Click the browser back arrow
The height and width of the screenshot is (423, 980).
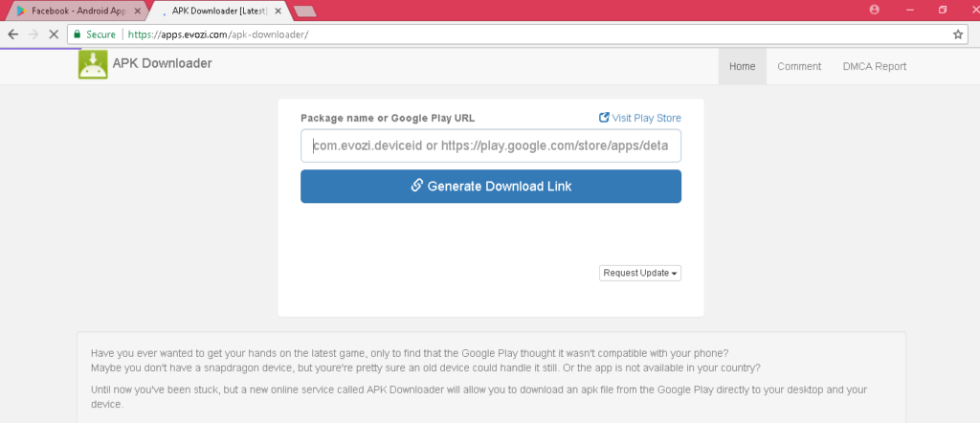coord(13,34)
